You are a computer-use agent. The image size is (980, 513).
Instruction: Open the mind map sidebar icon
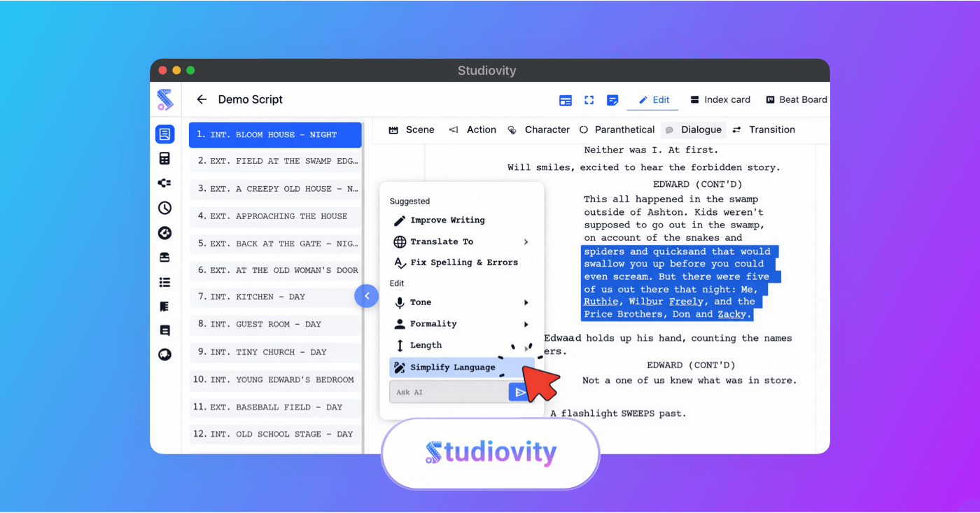165,183
